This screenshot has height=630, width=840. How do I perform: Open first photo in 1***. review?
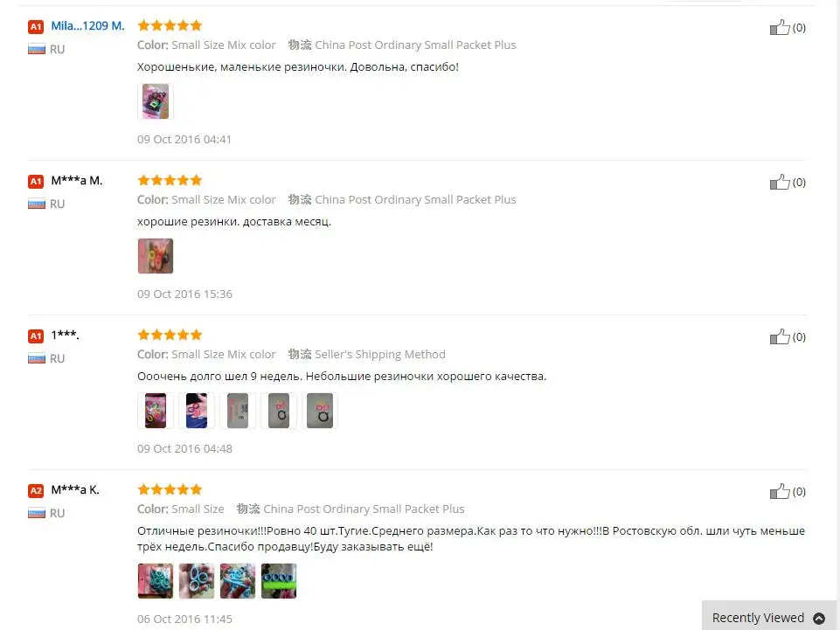[x=156, y=411]
